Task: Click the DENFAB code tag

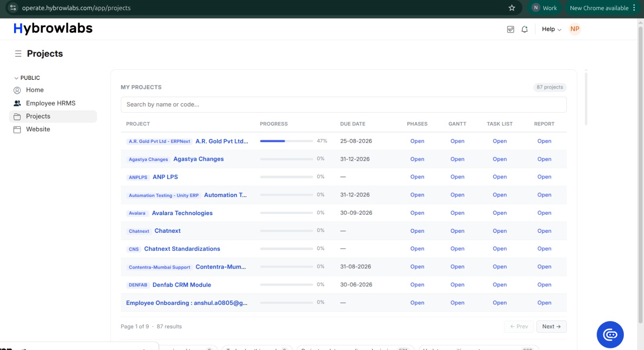Action: (138, 285)
